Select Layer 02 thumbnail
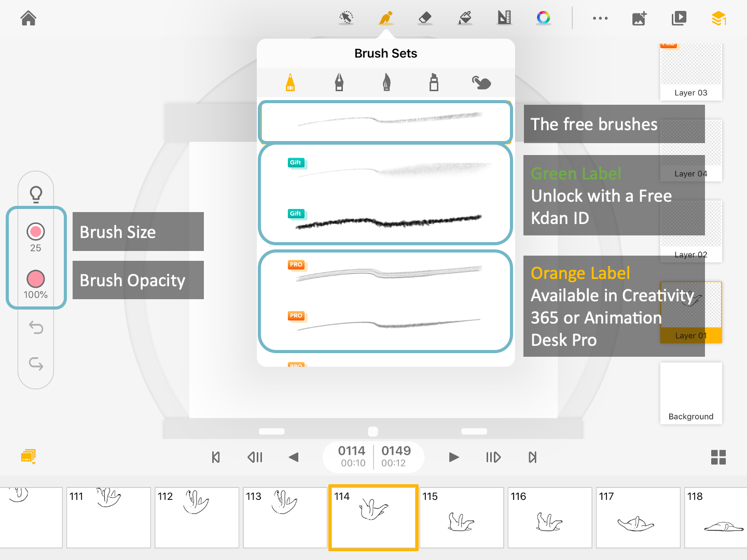Image resolution: width=747 pixels, height=560 pixels. (x=691, y=231)
